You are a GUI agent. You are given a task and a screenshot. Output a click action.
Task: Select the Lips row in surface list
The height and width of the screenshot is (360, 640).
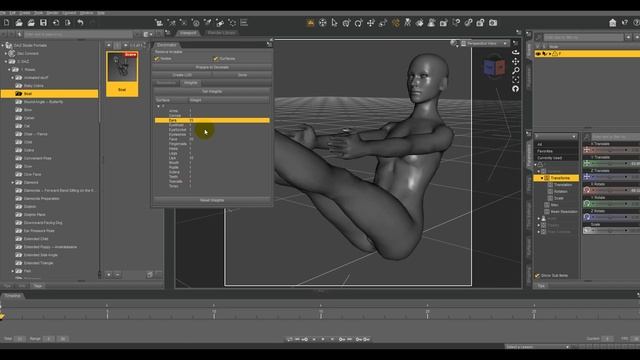pyautogui.click(x=212, y=158)
